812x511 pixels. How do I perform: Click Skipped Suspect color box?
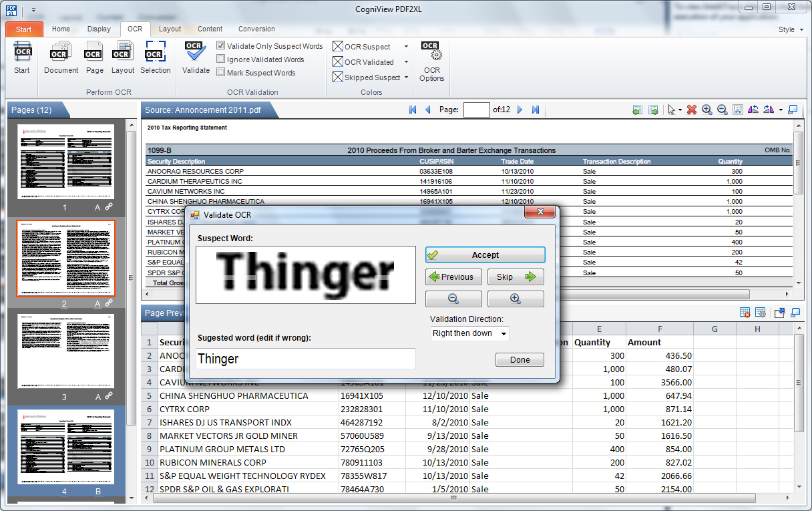pos(338,77)
